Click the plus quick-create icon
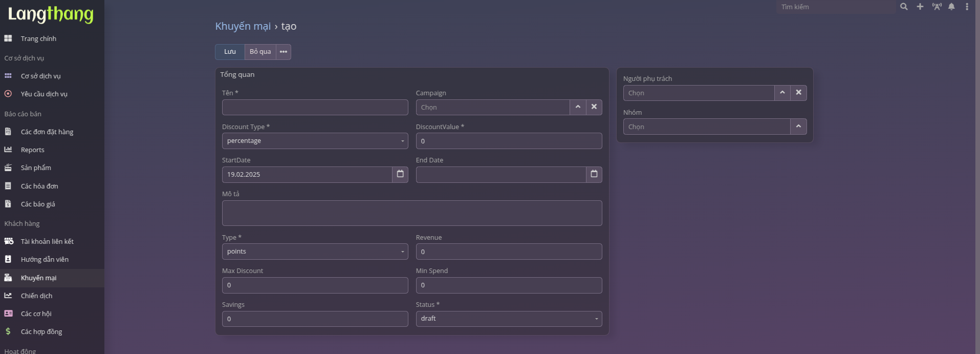Image resolution: width=980 pixels, height=354 pixels. click(920, 7)
